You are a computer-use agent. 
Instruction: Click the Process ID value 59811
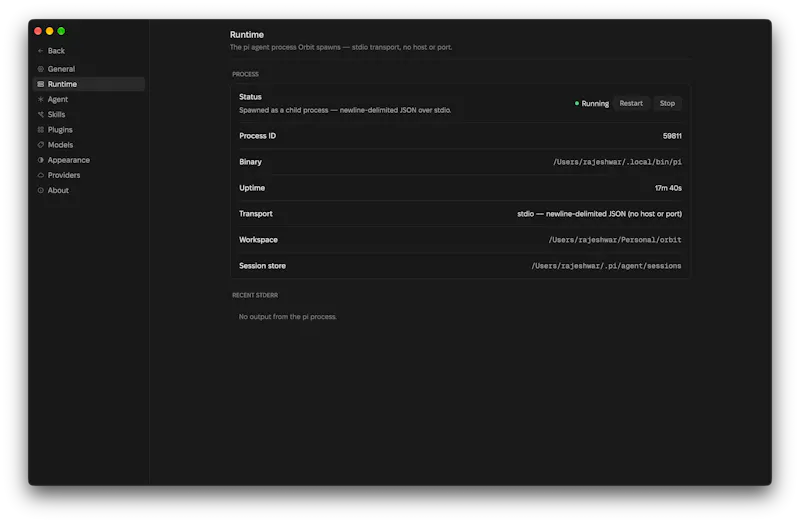(x=672, y=136)
